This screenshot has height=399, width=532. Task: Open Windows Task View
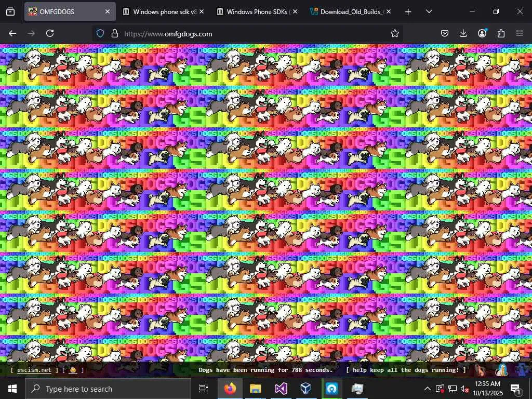(x=204, y=389)
